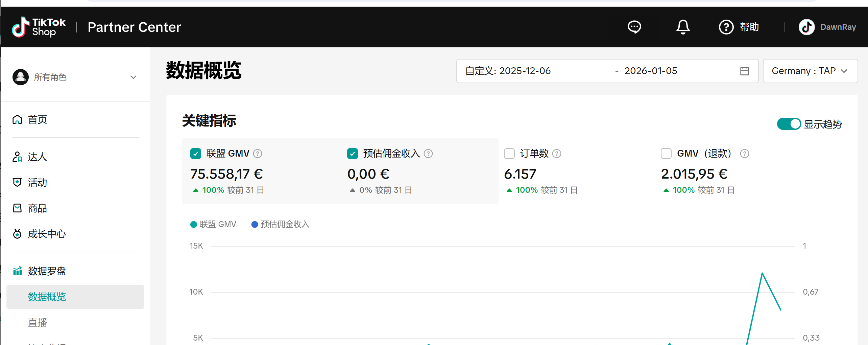
Task: Click the 0,00 € commission value
Action: 368,174
